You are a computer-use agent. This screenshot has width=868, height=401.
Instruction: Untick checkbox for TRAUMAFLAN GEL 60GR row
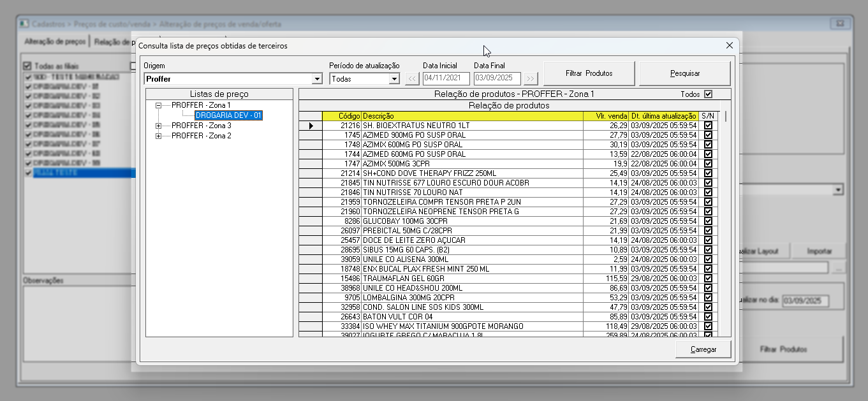(x=708, y=279)
